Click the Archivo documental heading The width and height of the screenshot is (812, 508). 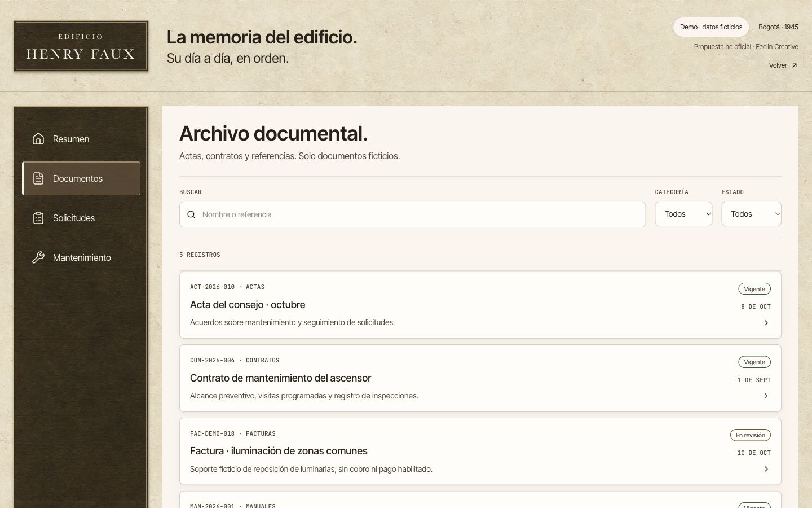[x=273, y=134]
